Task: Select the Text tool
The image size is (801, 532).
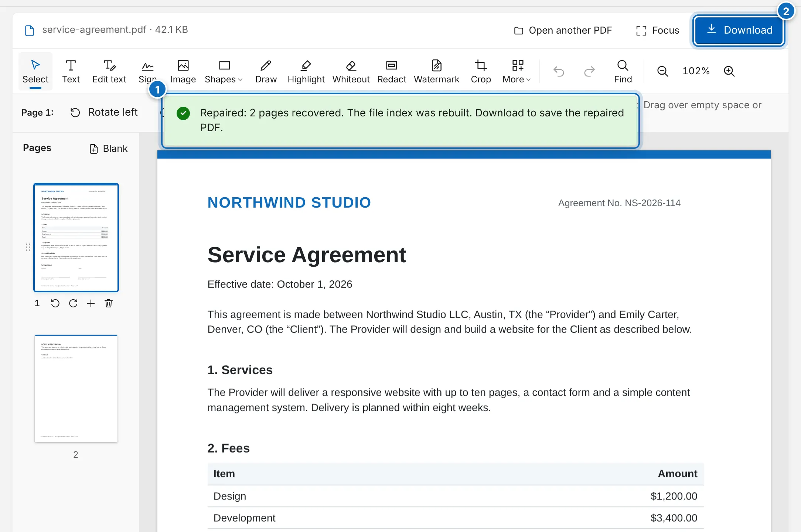Action: (x=71, y=71)
